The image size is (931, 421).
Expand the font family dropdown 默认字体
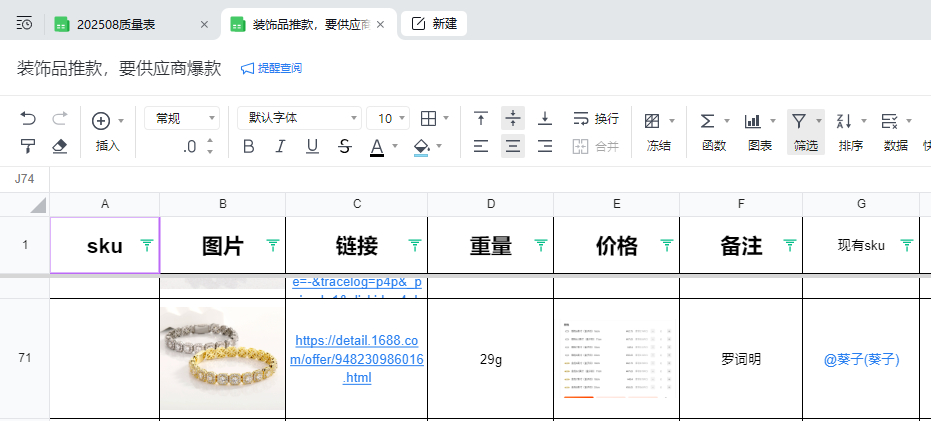coord(298,118)
